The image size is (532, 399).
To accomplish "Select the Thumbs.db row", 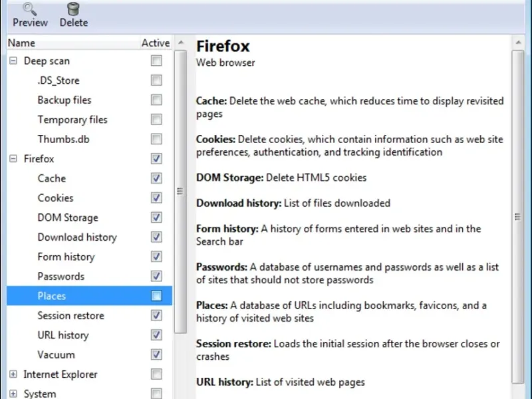I will coord(90,139).
